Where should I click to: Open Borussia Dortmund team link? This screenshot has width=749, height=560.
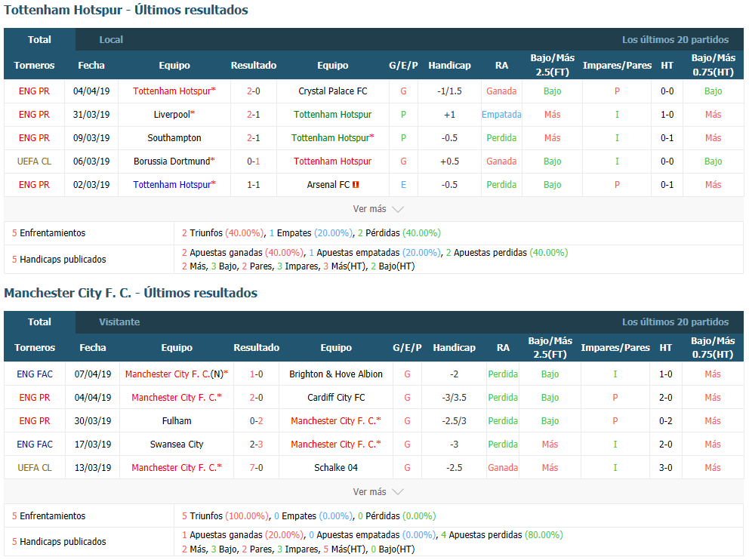174,162
